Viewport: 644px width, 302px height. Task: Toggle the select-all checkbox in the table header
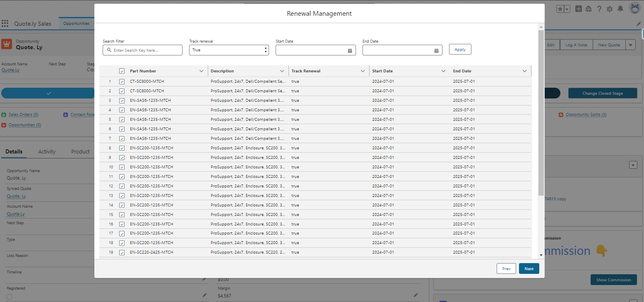tap(122, 71)
